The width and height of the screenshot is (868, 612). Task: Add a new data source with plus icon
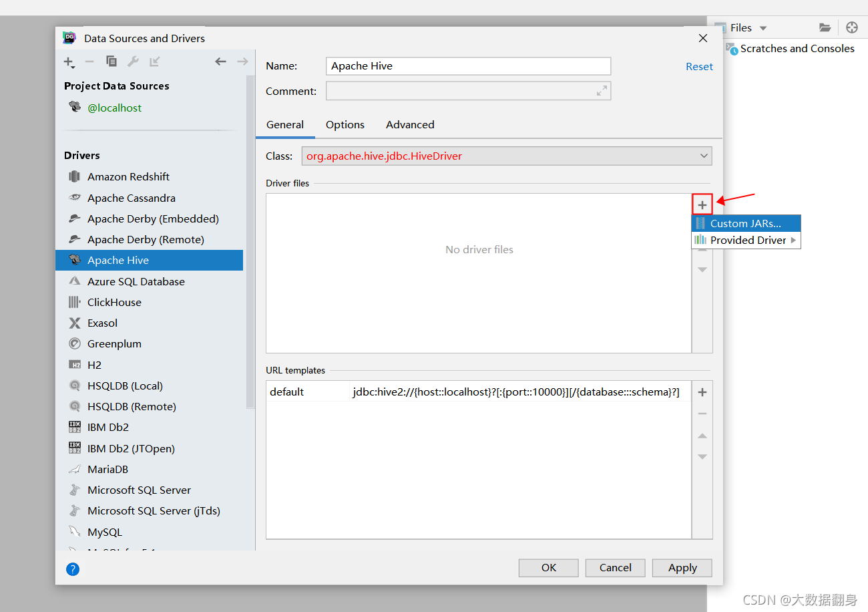click(x=69, y=62)
